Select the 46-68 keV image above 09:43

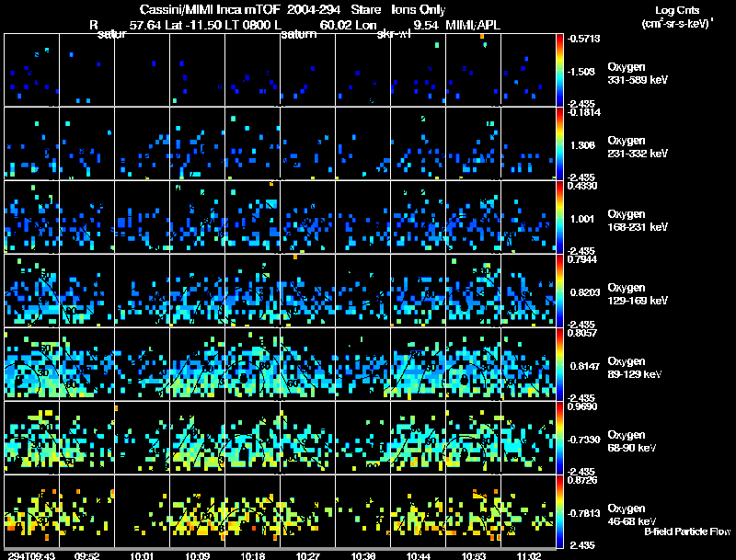[x=32, y=511]
